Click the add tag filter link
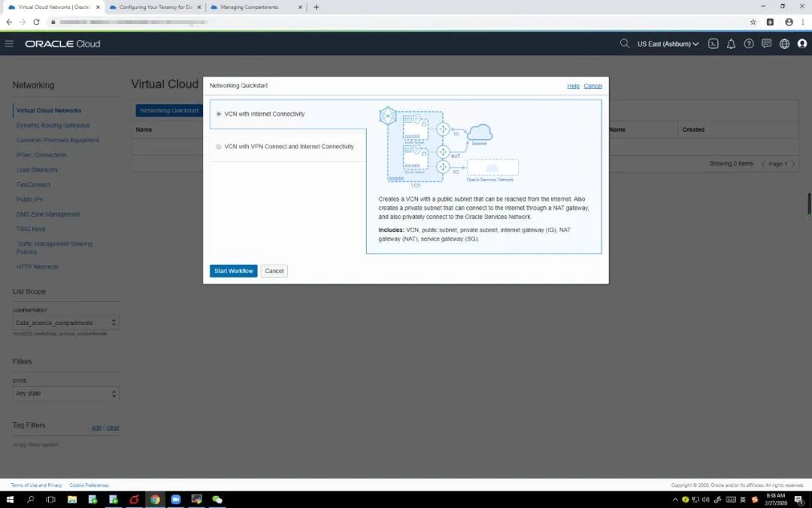 (96, 427)
